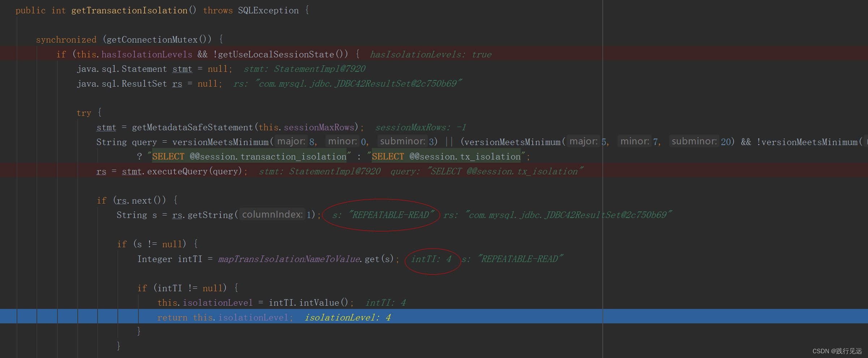
Task: Click the rs: JDBC42ResultSet hint after getString
Action: [558, 215]
